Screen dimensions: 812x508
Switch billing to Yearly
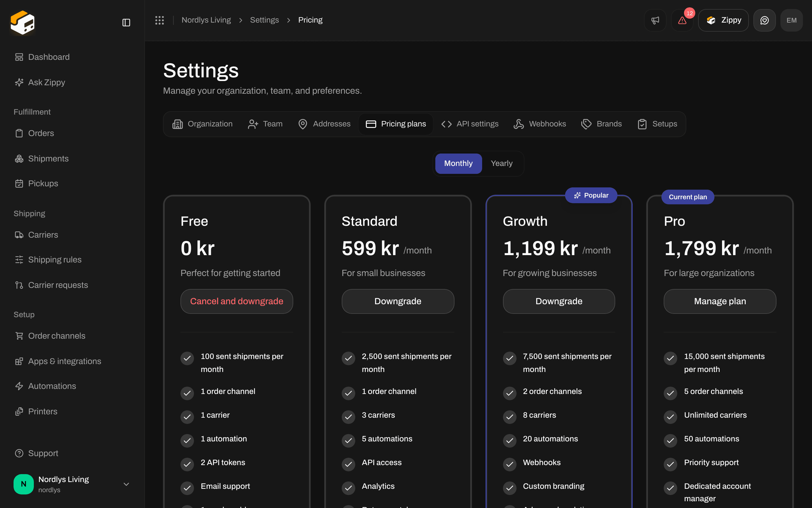[502, 163]
